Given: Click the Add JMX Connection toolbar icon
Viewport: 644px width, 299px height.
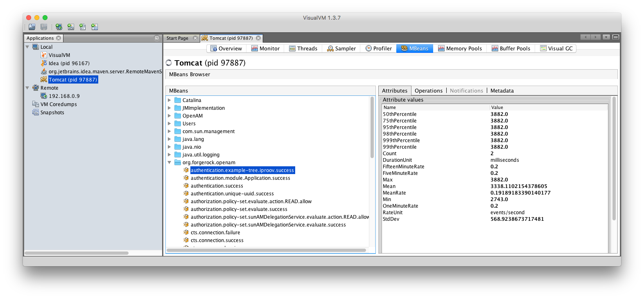Looking at the screenshot, I should click(71, 27).
